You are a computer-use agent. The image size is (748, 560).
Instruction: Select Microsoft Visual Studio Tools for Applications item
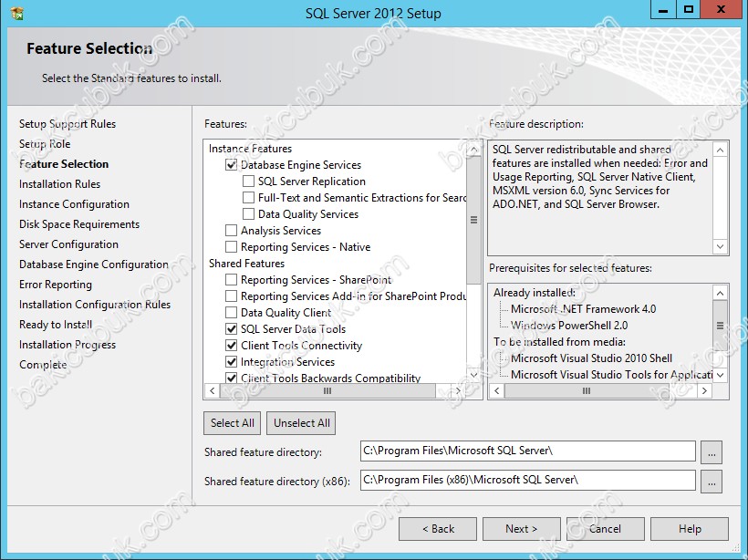[x=611, y=375]
